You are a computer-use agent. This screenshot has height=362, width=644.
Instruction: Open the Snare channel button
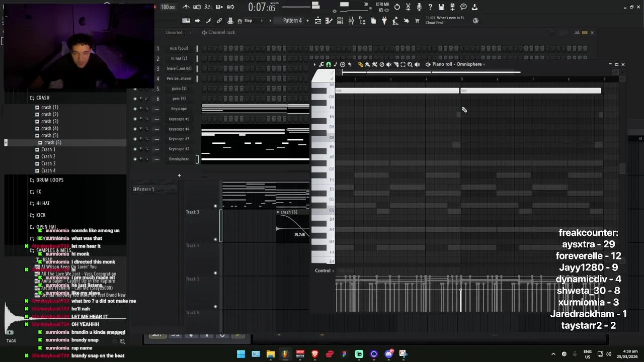click(x=179, y=68)
